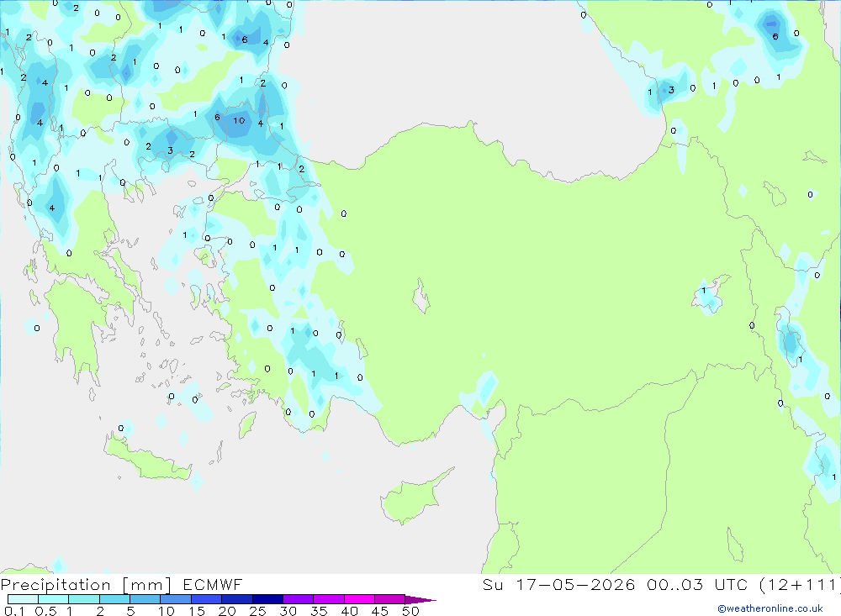Click the 0.1–0.5 mm legend color box
The width and height of the screenshot is (841, 616).
(23, 599)
